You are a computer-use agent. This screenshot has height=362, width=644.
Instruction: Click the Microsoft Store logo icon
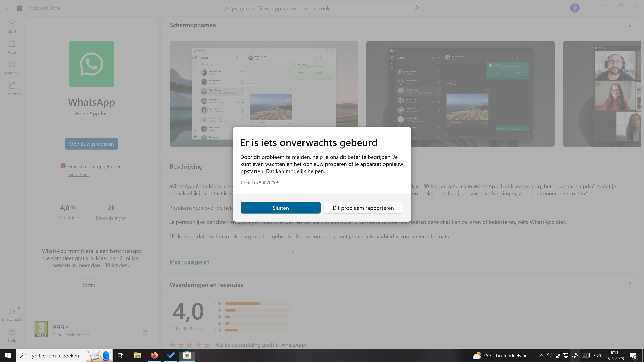coord(19,8)
